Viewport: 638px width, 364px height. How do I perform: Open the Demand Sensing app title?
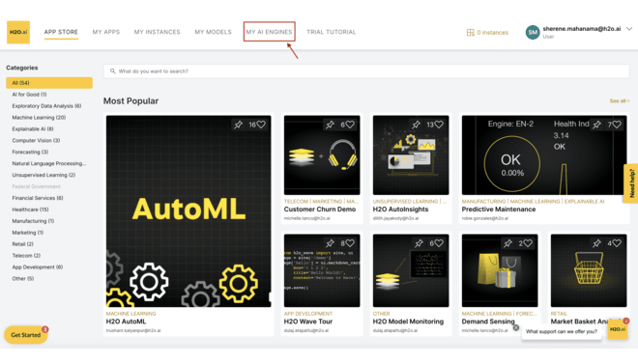click(488, 322)
